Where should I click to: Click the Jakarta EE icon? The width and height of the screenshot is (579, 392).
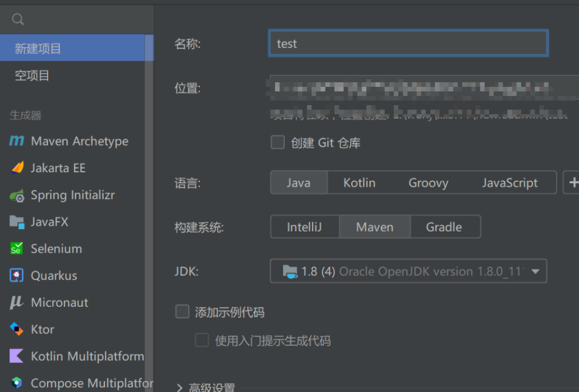(x=17, y=168)
